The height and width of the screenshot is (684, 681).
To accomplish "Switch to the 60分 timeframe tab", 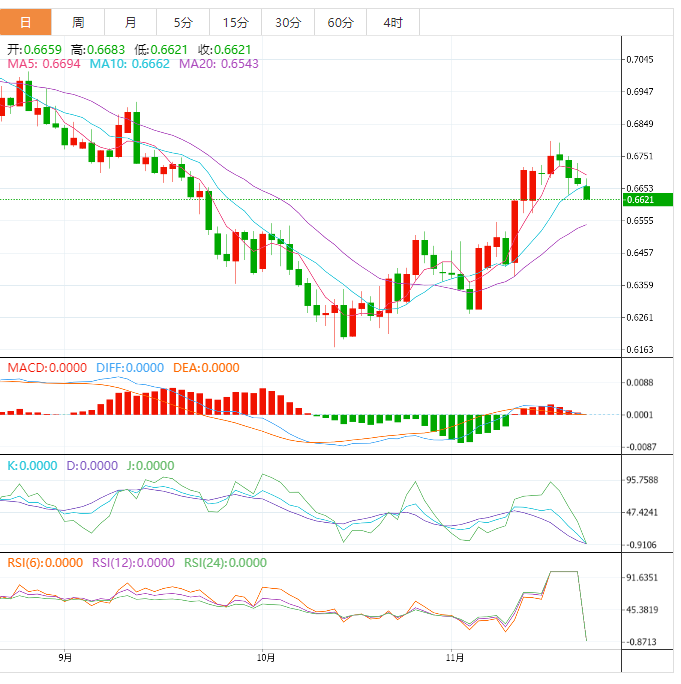I will 340,22.
